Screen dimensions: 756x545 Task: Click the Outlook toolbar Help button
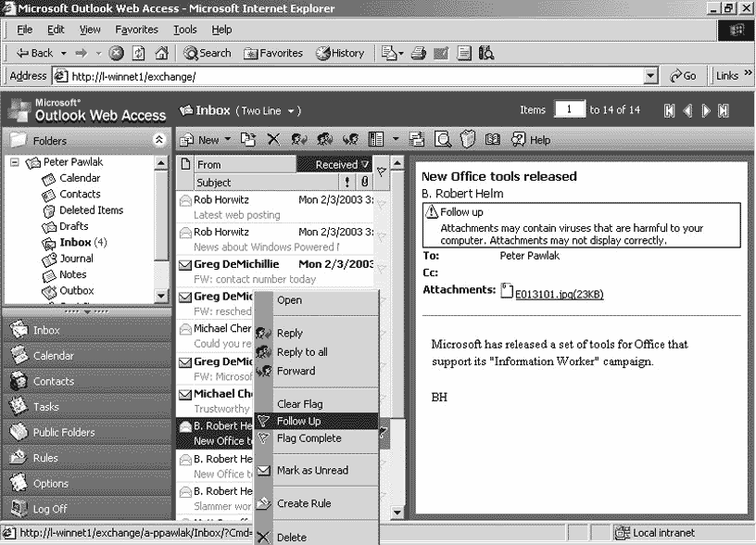[531, 139]
